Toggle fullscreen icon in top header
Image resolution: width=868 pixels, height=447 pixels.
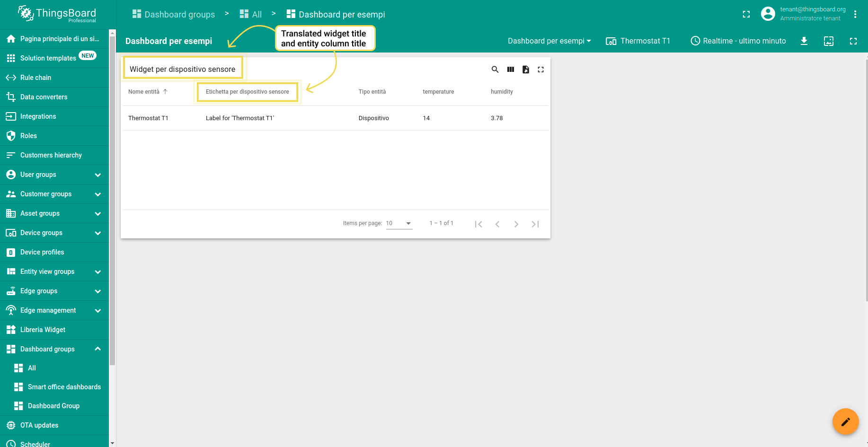click(x=746, y=14)
